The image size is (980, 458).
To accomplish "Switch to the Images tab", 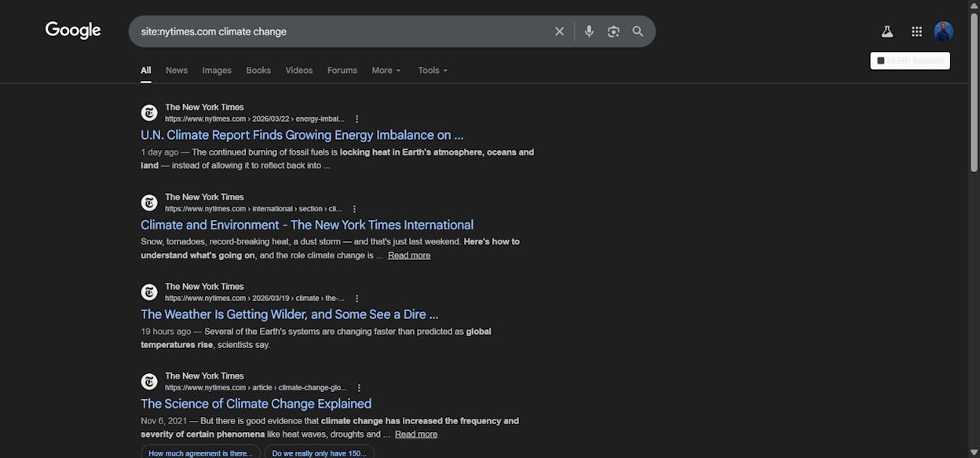I will tap(217, 71).
